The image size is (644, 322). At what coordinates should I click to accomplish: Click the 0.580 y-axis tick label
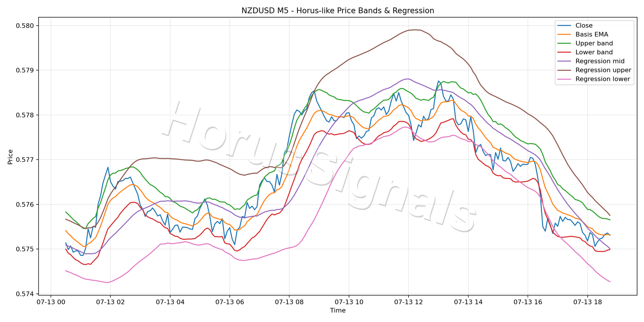click(25, 26)
